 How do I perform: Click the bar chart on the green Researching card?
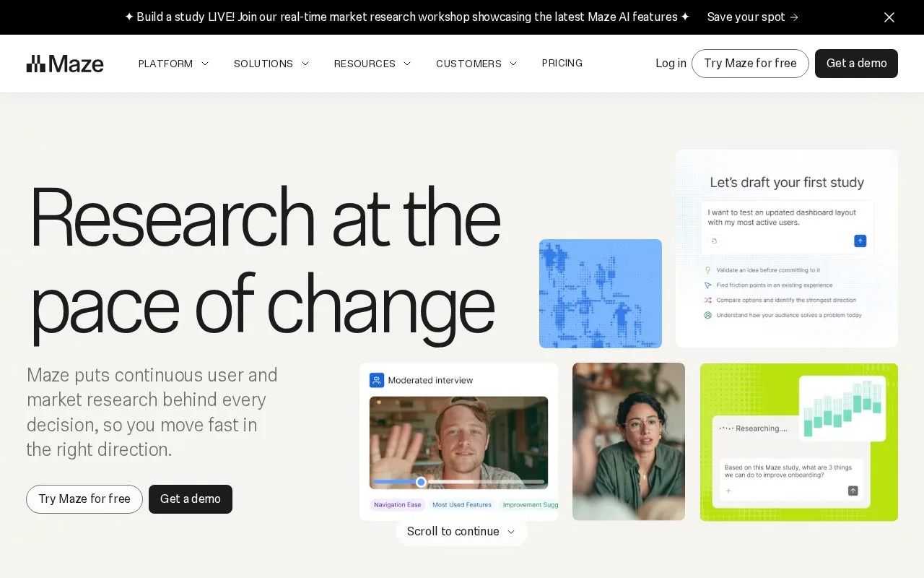842,407
